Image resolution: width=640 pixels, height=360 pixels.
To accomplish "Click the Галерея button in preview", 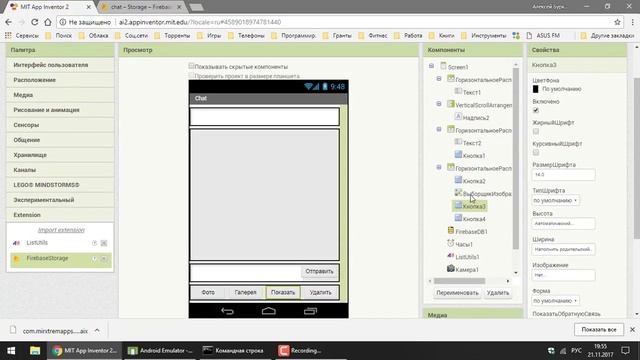I will 245,292.
